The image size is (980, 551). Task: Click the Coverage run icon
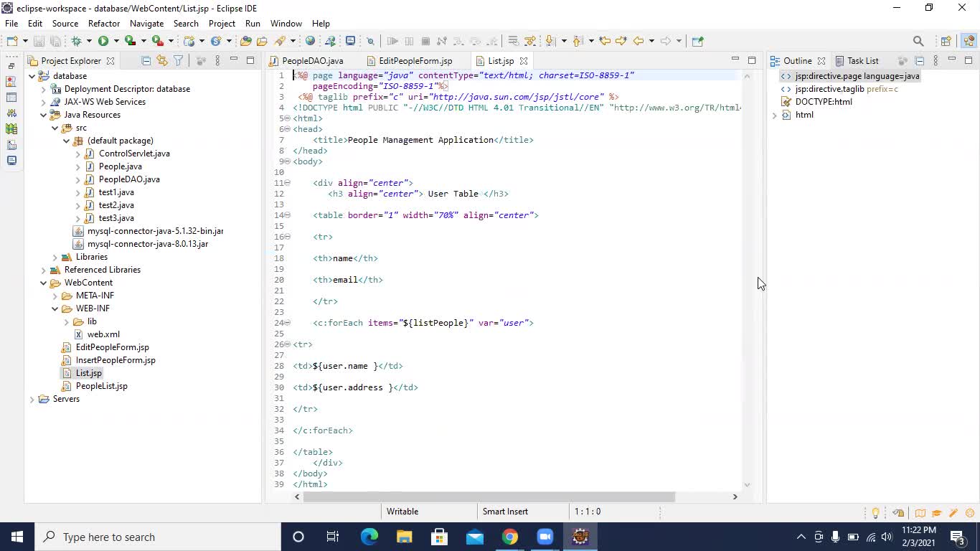click(130, 41)
